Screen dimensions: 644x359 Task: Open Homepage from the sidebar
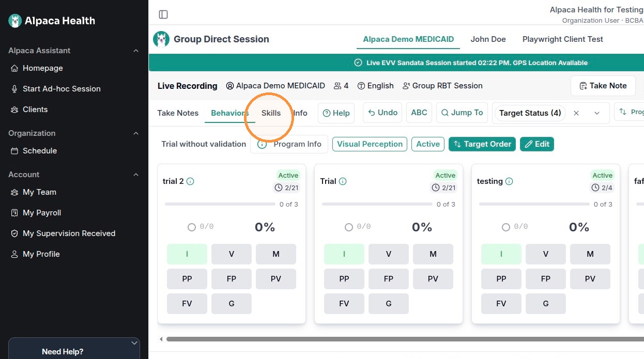[x=42, y=68]
